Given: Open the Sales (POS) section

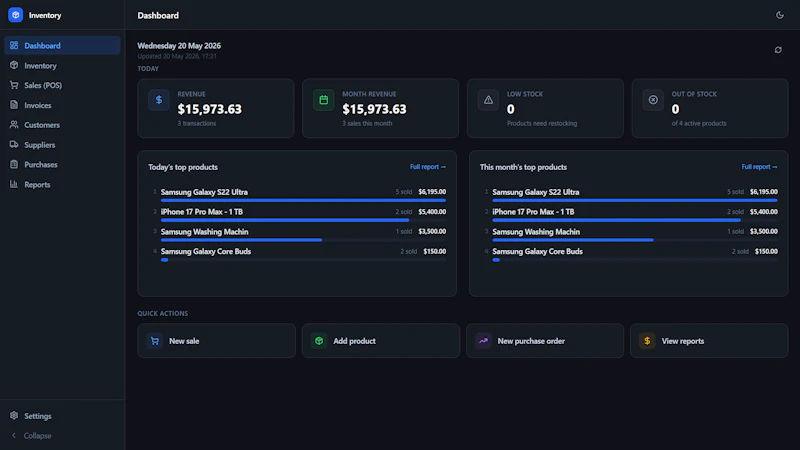Looking at the screenshot, I should tap(62, 85).
